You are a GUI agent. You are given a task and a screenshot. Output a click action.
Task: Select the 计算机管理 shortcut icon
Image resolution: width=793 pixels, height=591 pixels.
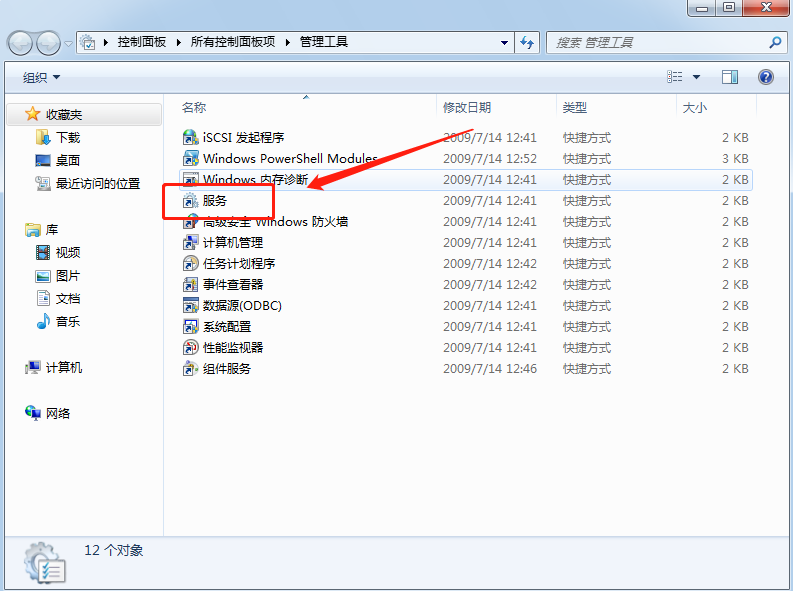coord(190,243)
